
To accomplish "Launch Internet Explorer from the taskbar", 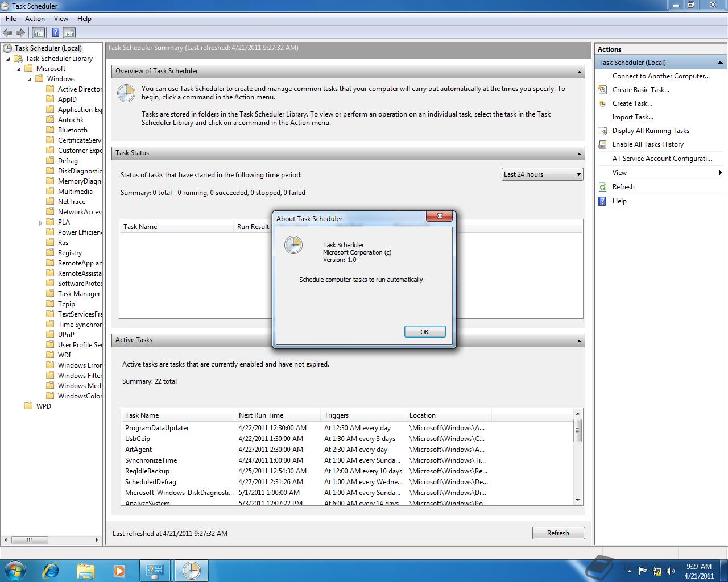I will (51, 570).
